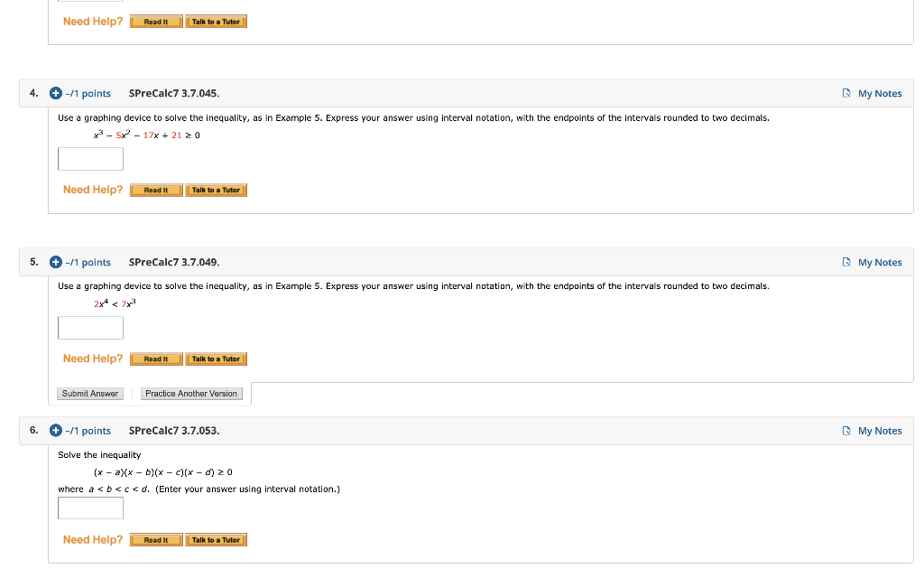Open Talk to a Tutor at page top

tap(217, 22)
